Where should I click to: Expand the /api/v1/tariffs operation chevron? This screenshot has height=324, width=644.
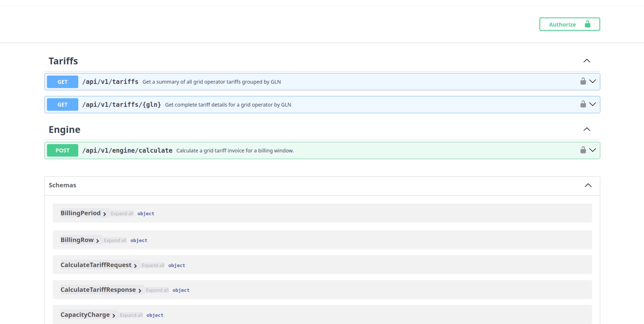click(x=593, y=81)
